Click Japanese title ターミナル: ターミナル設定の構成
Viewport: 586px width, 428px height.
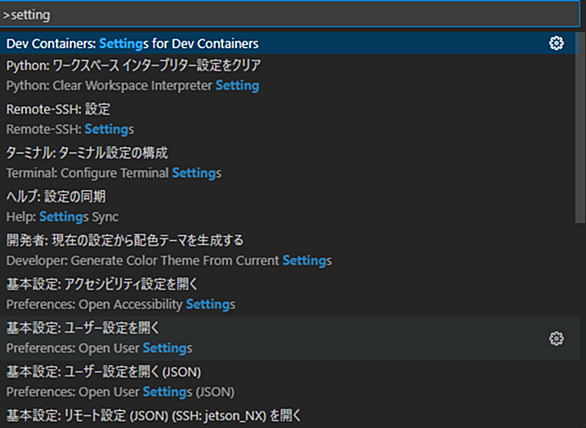tap(87, 153)
